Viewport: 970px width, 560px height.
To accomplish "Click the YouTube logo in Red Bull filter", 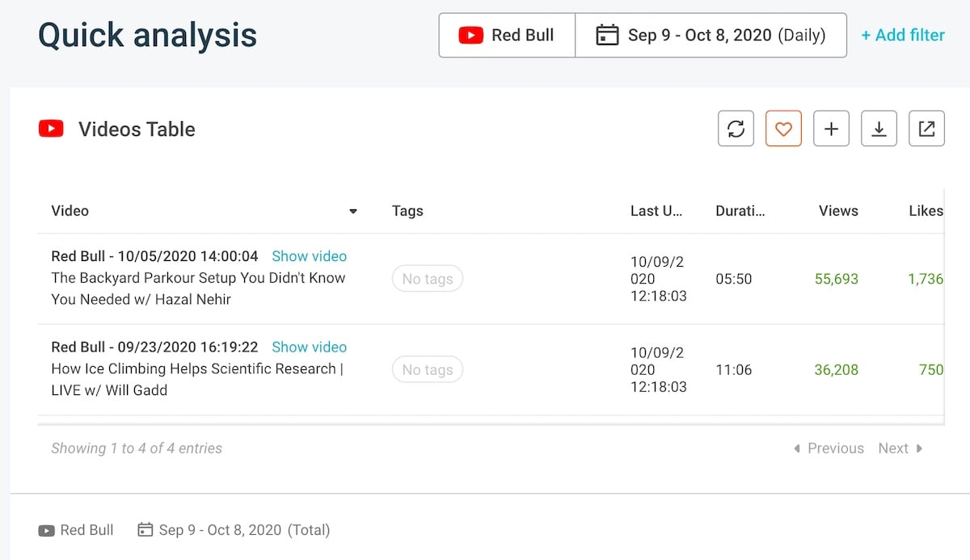I will (x=470, y=36).
